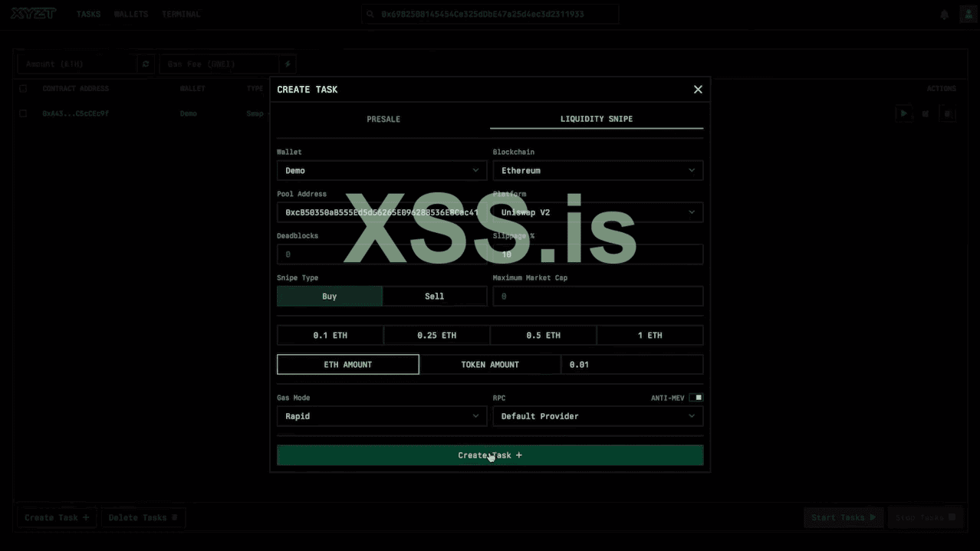Select Buy snipe type
This screenshot has height=551, width=980.
329,297
